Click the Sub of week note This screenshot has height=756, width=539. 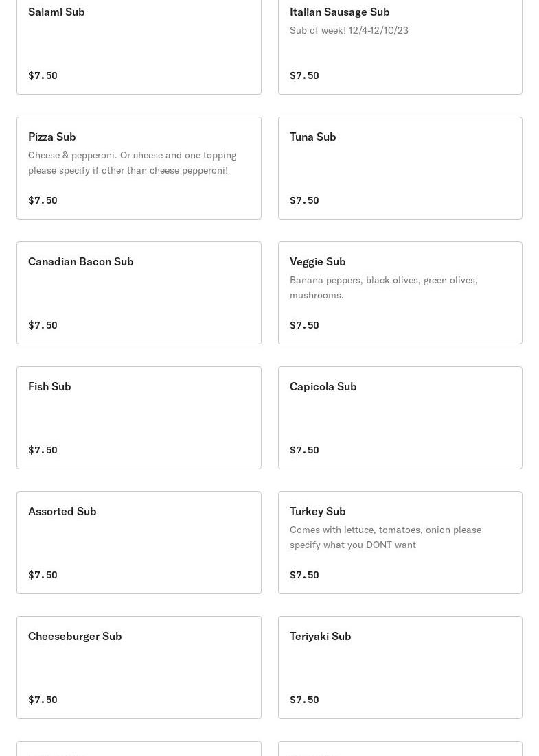[349, 30]
